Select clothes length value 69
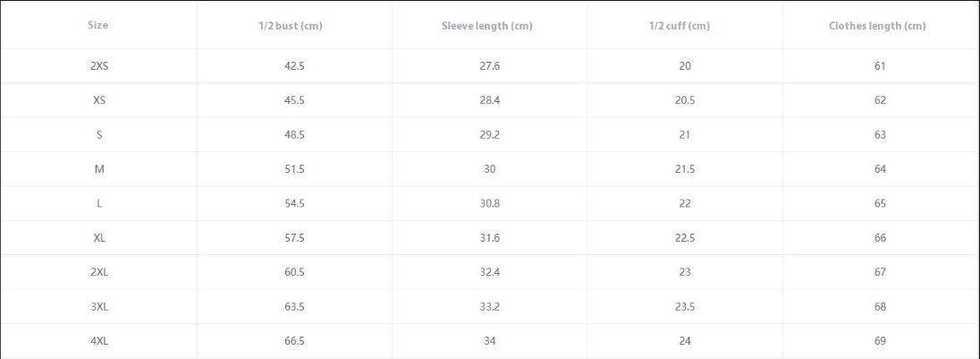This screenshot has width=980, height=359. (880, 341)
